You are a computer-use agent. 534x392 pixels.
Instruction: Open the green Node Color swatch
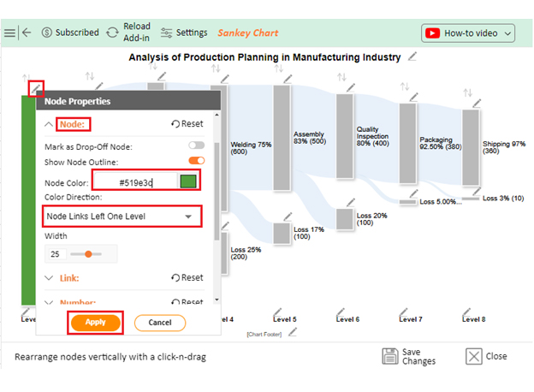click(188, 181)
